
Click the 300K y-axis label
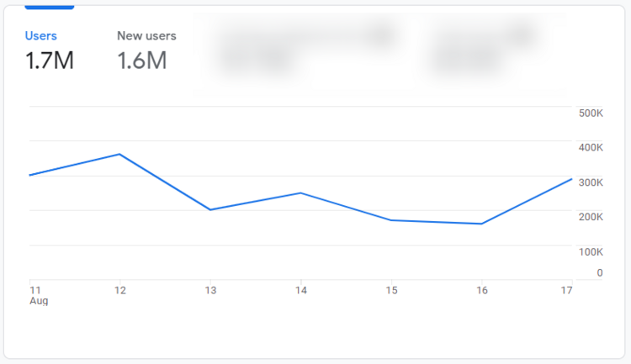pyautogui.click(x=591, y=182)
